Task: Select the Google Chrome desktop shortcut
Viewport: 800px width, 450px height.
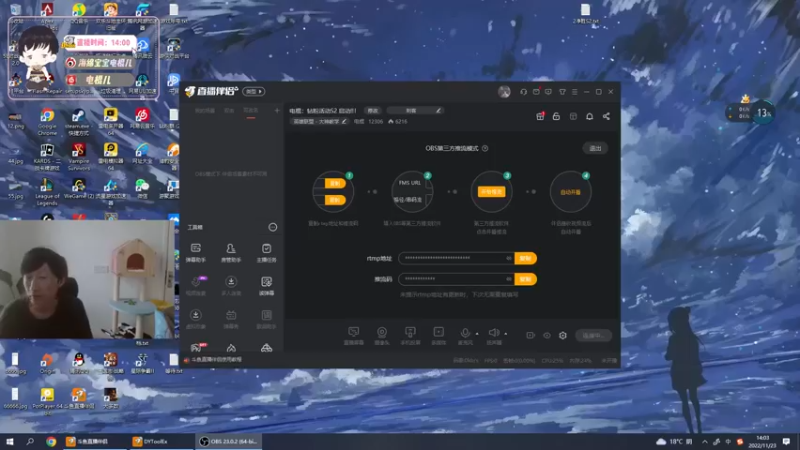Action: [x=47, y=122]
